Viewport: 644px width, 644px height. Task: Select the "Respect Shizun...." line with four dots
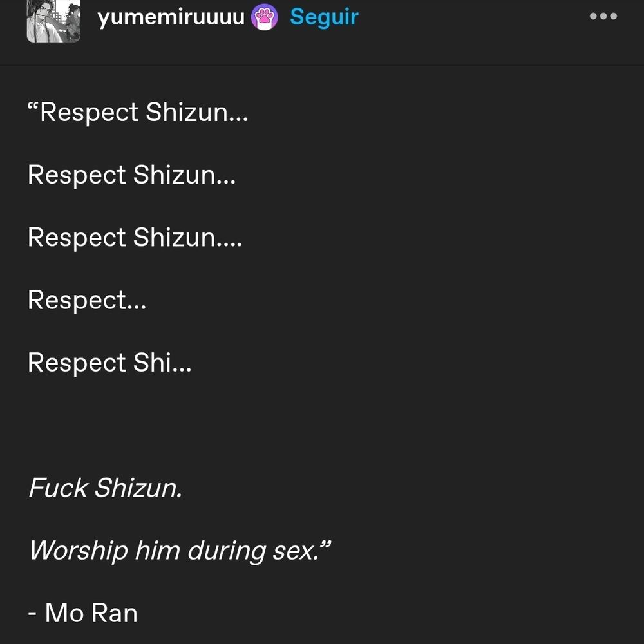[135, 238]
